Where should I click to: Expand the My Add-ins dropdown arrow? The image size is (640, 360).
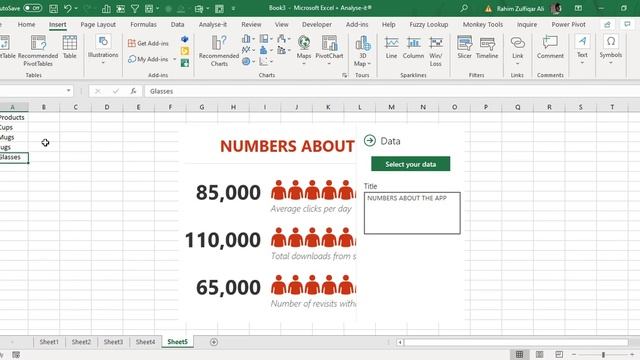point(174,59)
